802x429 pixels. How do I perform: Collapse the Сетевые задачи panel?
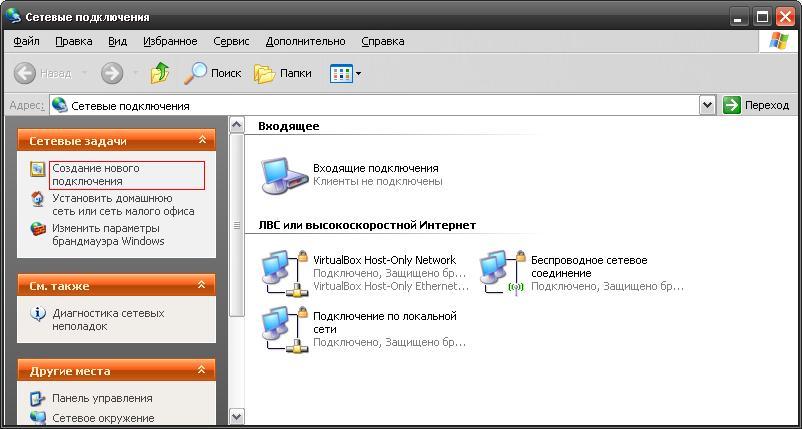(202, 140)
